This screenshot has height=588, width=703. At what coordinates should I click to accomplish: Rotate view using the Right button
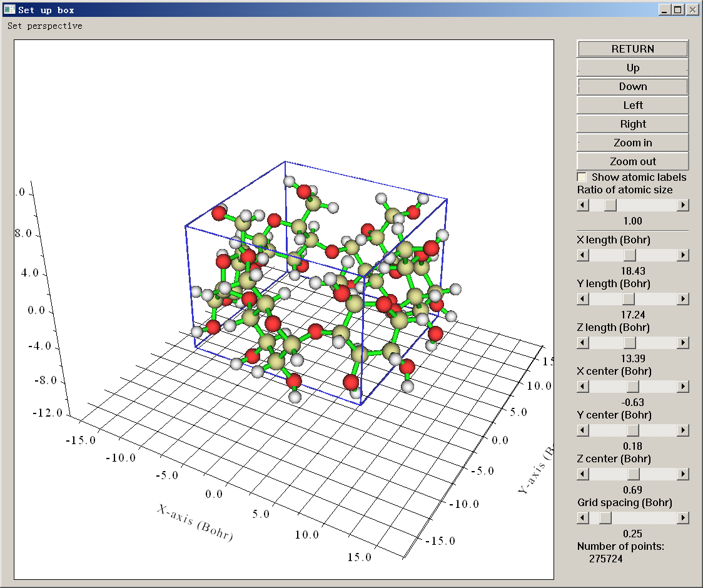click(632, 124)
